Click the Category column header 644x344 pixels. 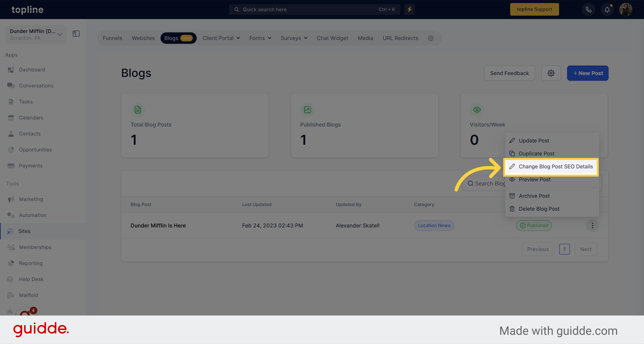tap(424, 205)
